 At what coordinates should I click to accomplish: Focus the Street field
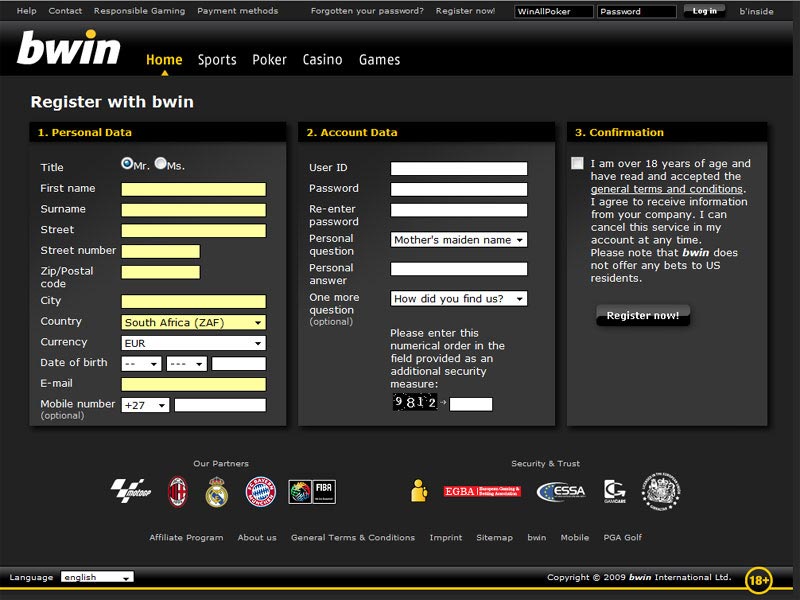(x=194, y=231)
